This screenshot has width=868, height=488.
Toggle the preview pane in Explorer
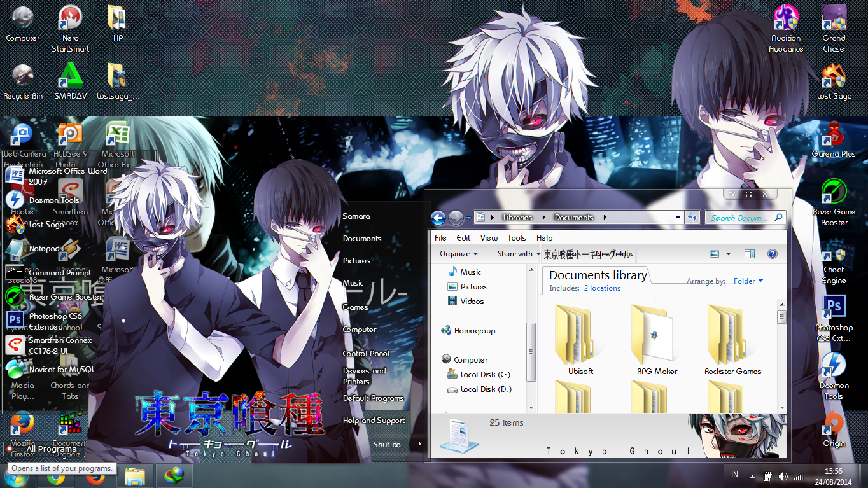(750, 254)
